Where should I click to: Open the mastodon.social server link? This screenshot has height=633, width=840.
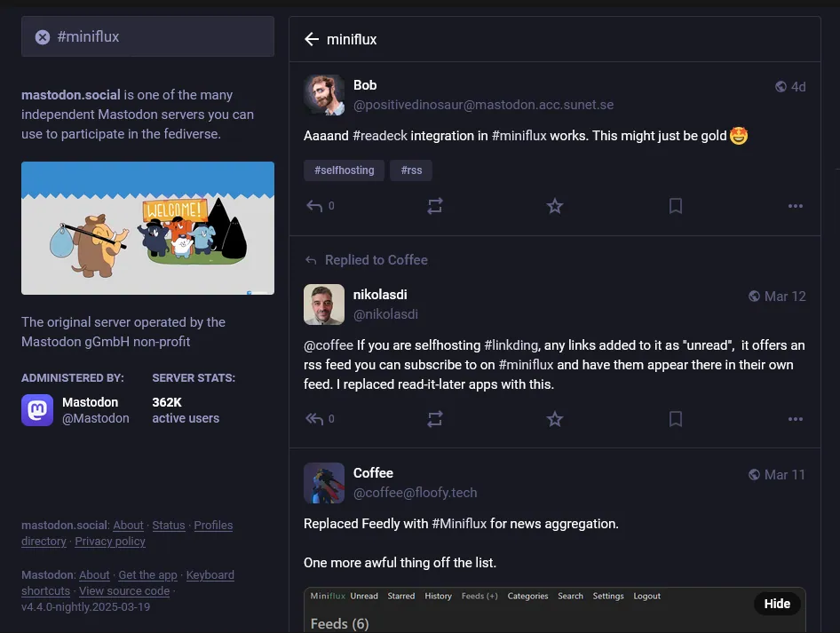point(71,95)
